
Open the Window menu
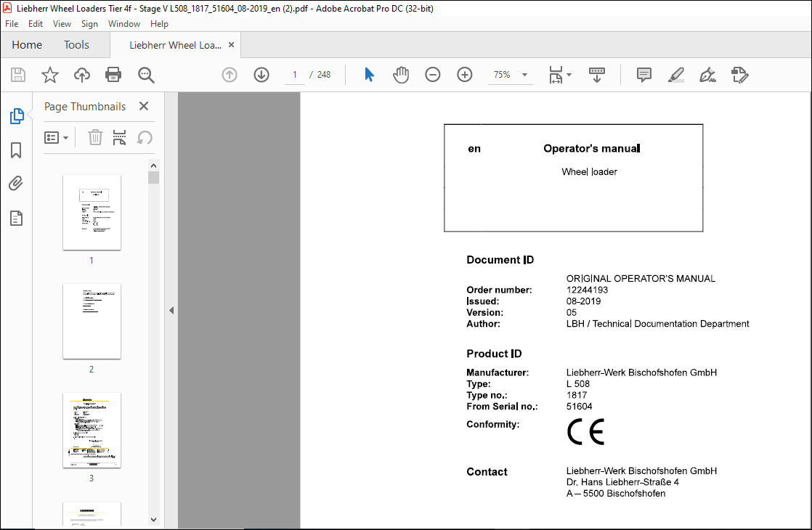(x=123, y=24)
